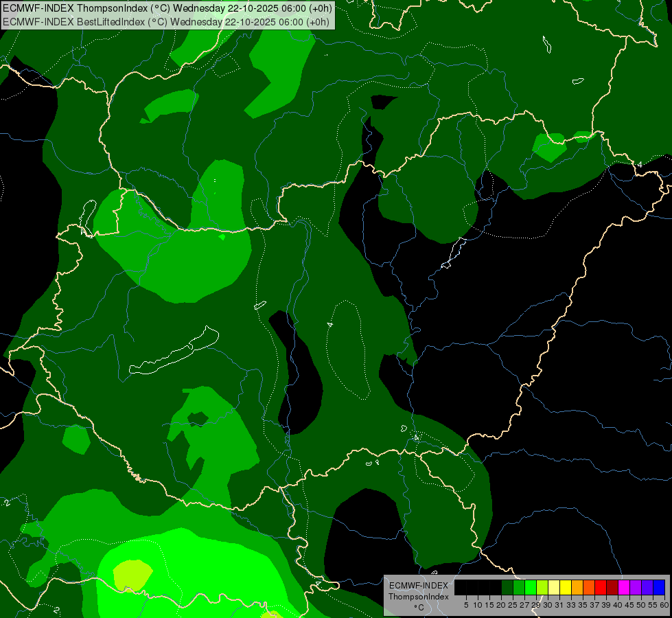Click the ThompsonIndex label in the legend

(x=419, y=597)
